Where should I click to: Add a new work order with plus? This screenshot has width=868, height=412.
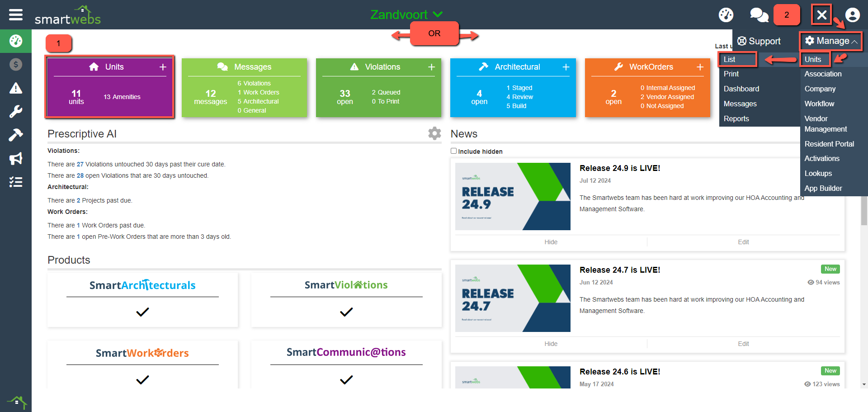click(700, 67)
